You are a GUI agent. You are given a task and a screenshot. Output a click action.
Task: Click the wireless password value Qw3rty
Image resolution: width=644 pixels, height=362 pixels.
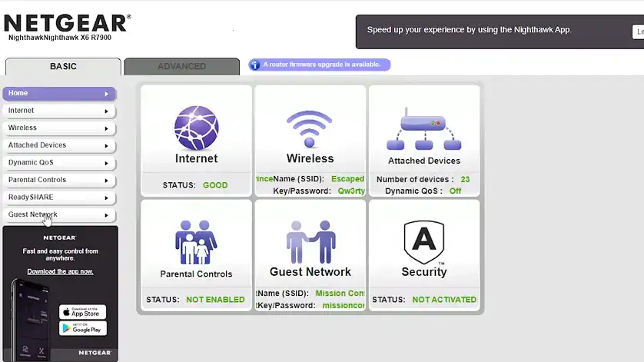pyautogui.click(x=351, y=191)
